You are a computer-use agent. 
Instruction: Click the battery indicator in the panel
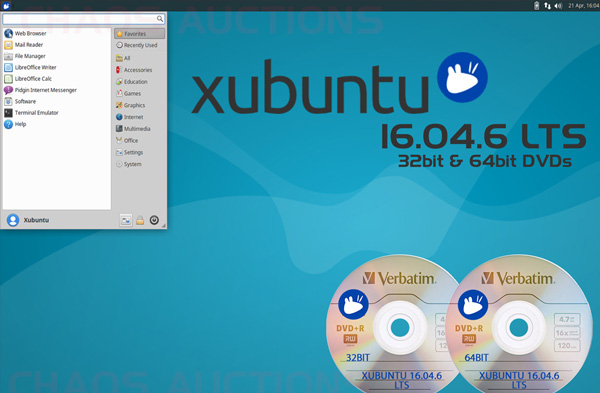click(536, 5)
